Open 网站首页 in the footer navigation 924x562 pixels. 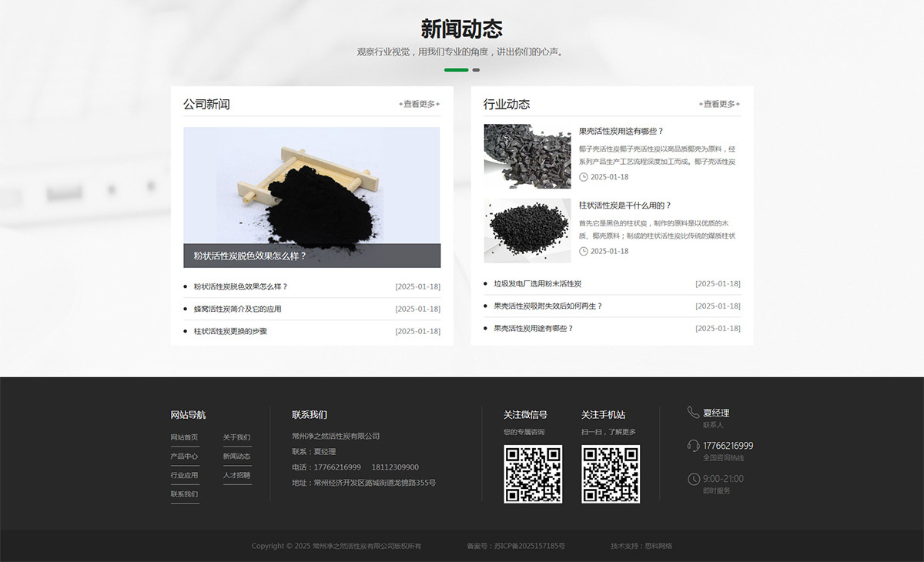[x=184, y=438]
